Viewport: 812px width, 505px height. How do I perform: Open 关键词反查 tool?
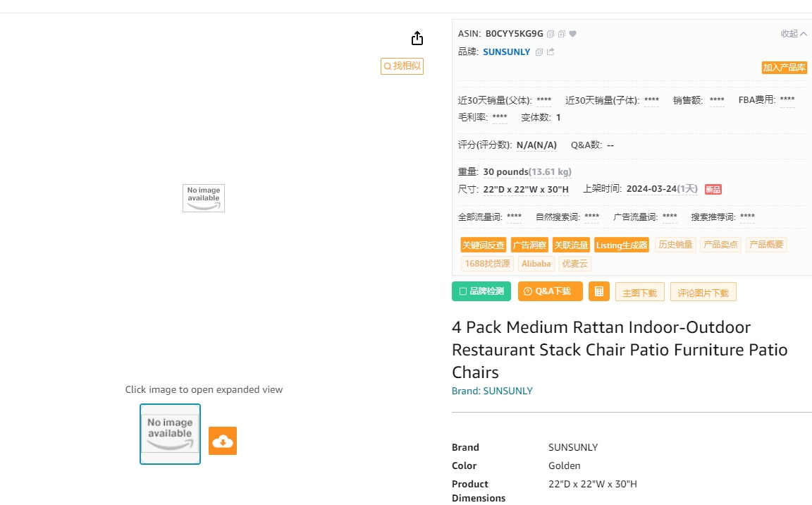(x=483, y=245)
